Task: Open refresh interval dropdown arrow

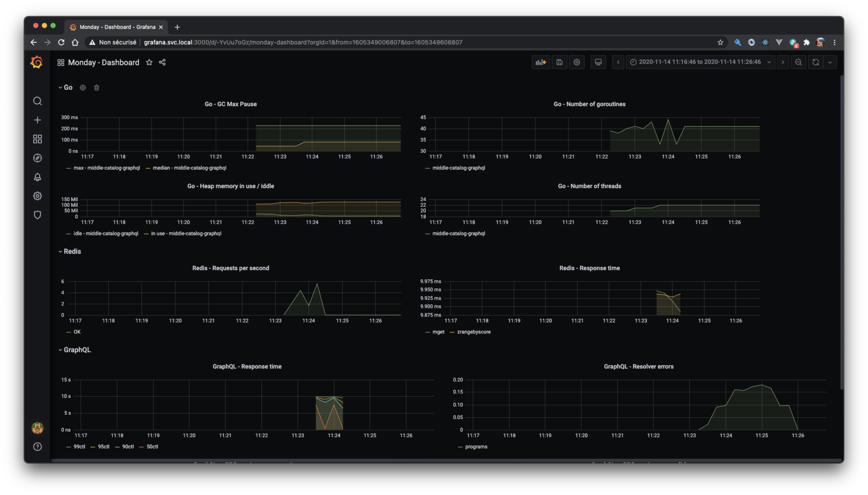Action: pyautogui.click(x=830, y=62)
